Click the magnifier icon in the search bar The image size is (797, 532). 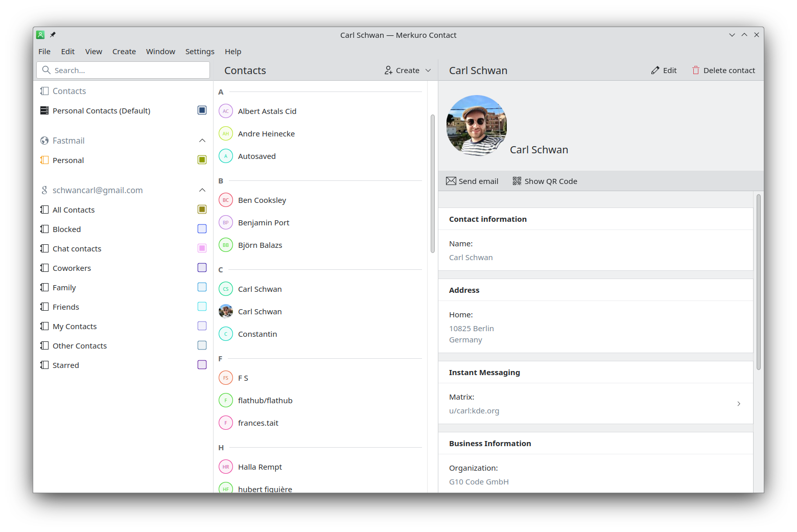coord(46,70)
